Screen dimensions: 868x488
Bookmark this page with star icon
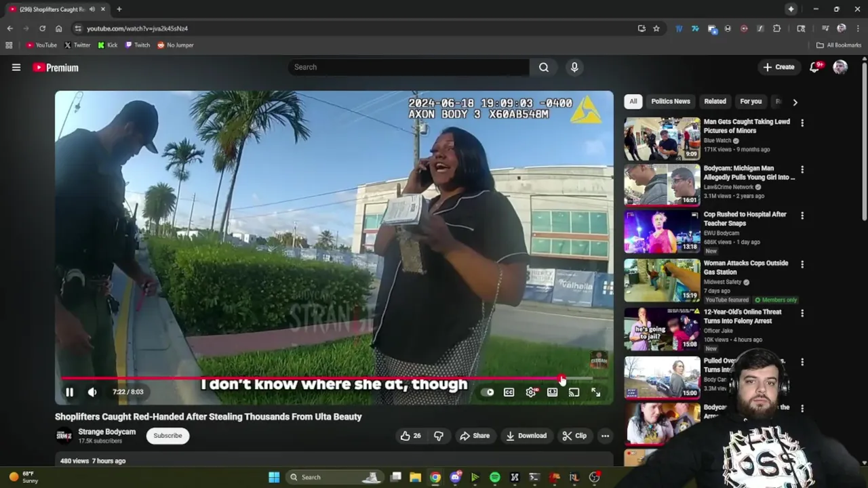(656, 28)
